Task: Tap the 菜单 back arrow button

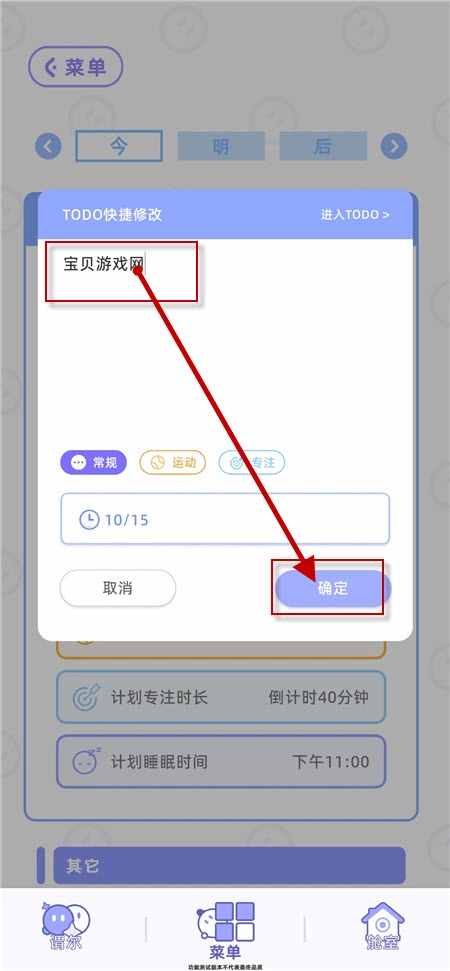Action: coord(76,66)
